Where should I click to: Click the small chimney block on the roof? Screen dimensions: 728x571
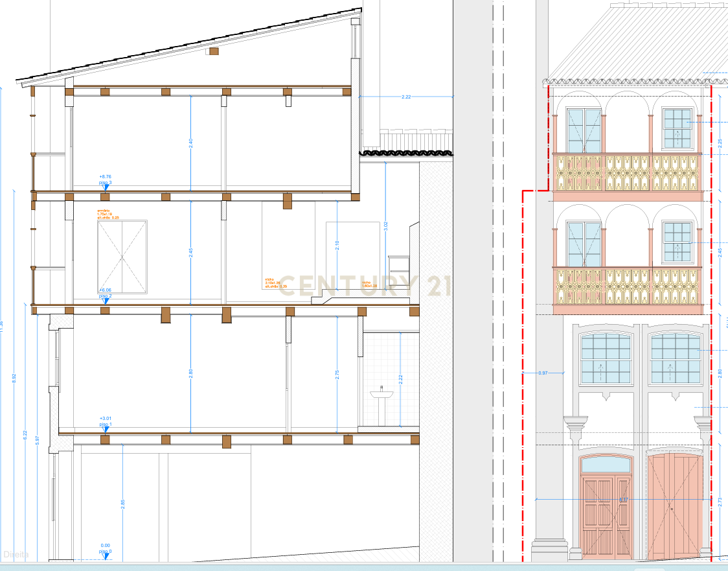click(x=213, y=51)
